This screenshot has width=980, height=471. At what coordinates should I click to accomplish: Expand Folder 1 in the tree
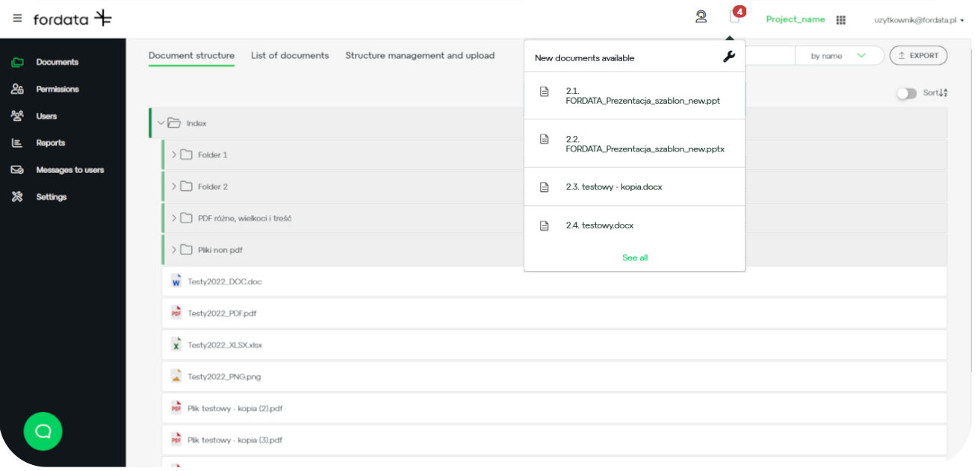[174, 155]
